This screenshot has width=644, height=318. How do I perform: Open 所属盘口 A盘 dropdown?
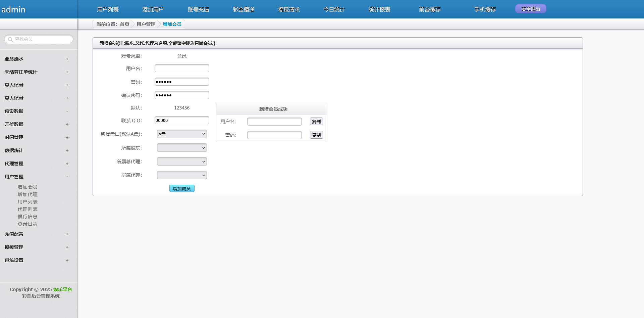click(182, 134)
